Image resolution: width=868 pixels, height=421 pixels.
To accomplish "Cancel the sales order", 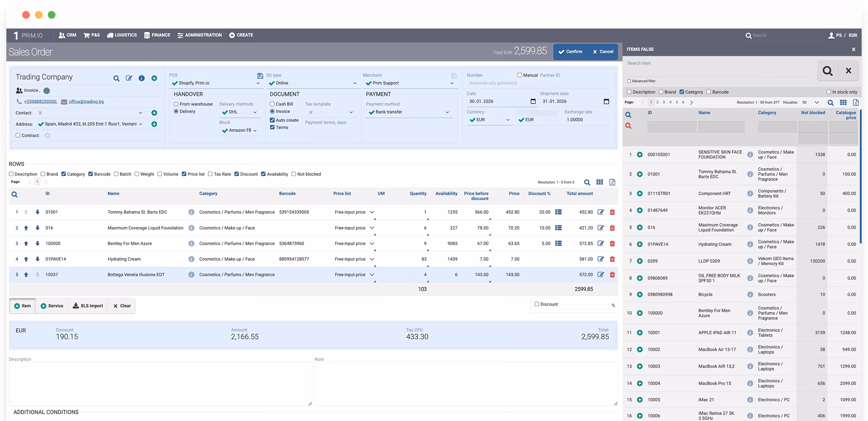I will click(x=603, y=52).
